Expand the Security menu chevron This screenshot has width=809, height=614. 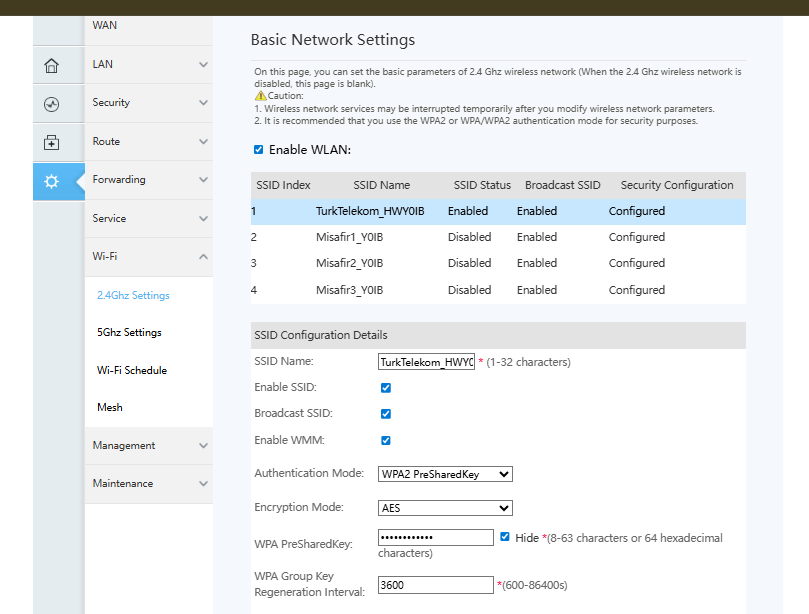coord(204,103)
